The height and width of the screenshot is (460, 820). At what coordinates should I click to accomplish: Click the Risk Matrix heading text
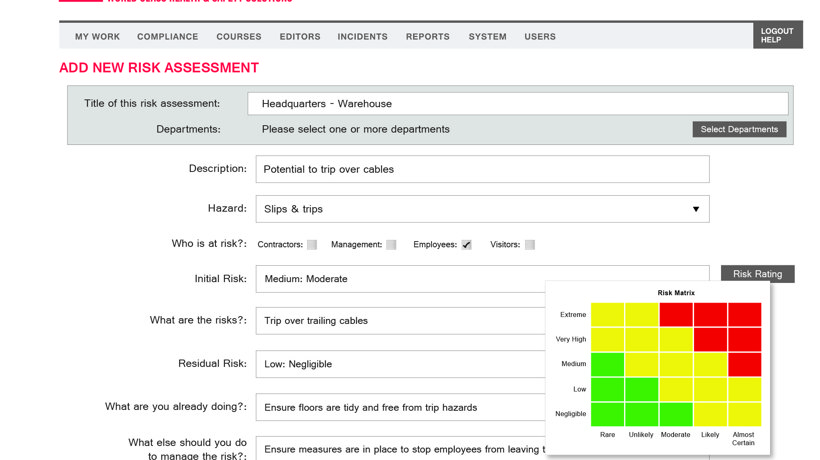point(676,293)
